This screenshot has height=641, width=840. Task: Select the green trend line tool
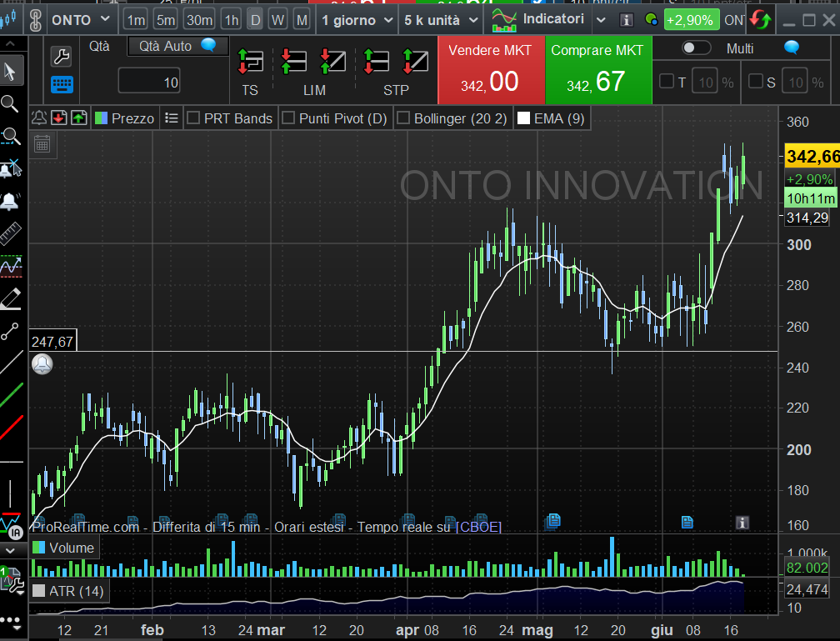12,396
